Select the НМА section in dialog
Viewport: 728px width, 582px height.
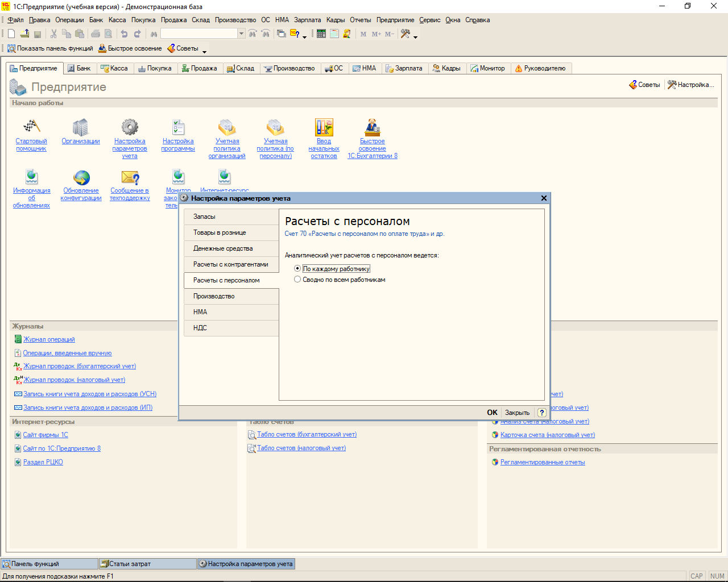pyautogui.click(x=231, y=312)
